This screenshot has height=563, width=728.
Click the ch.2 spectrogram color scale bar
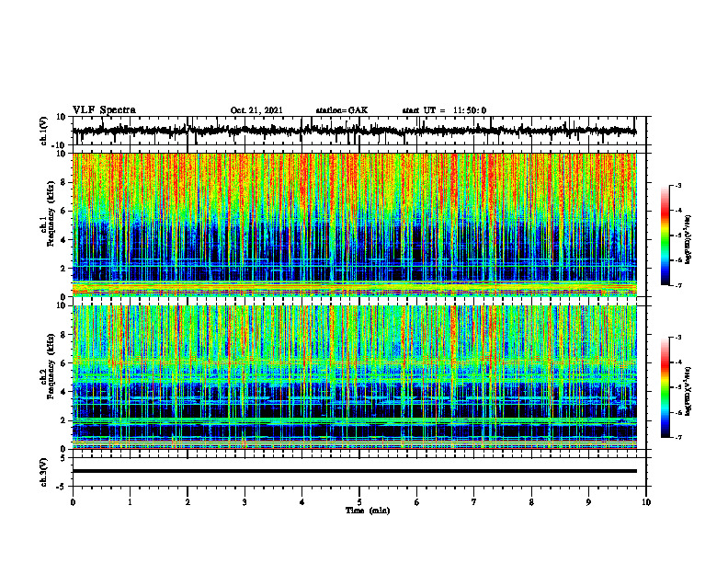(x=665, y=387)
